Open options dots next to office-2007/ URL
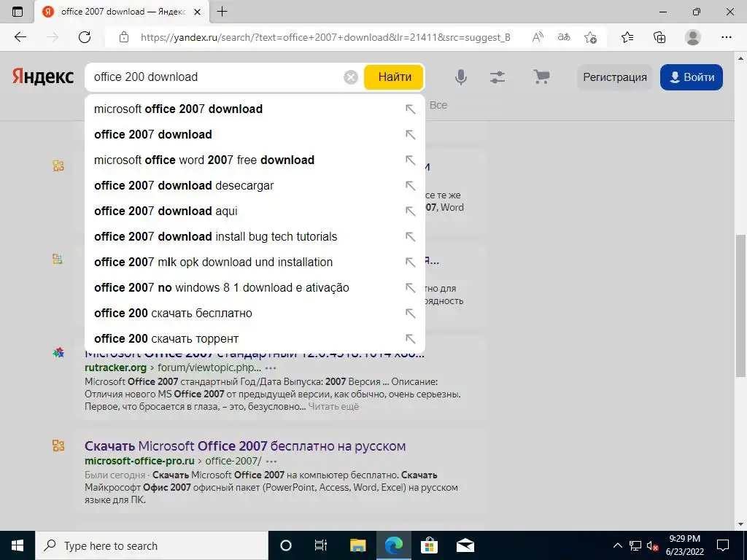 click(271, 462)
